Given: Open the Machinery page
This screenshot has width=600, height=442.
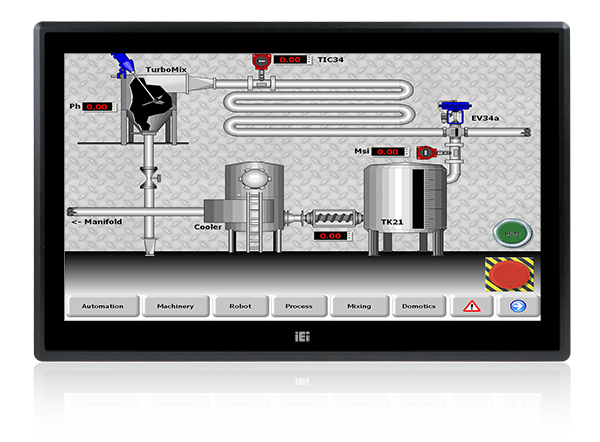Looking at the screenshot, I should click(175, 306).
